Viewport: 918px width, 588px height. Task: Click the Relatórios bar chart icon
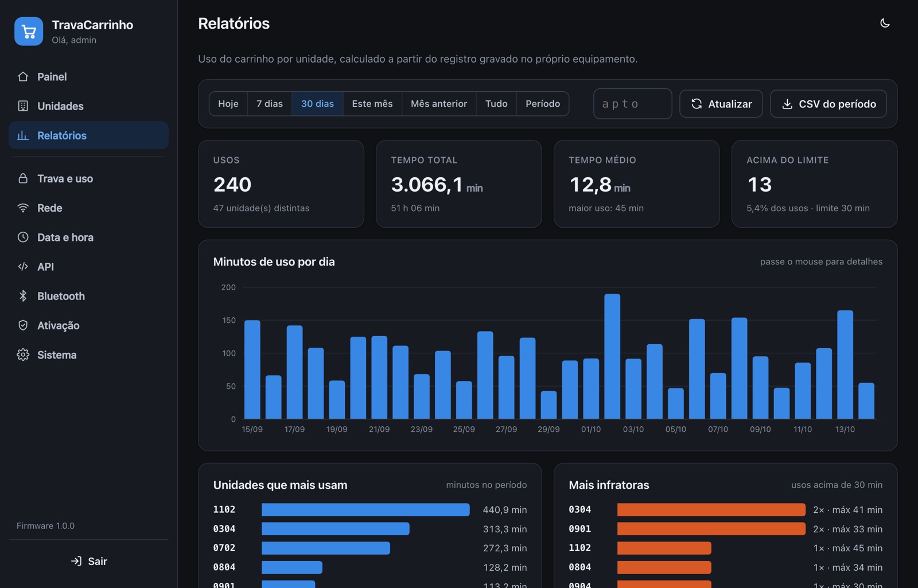[23, 135]
